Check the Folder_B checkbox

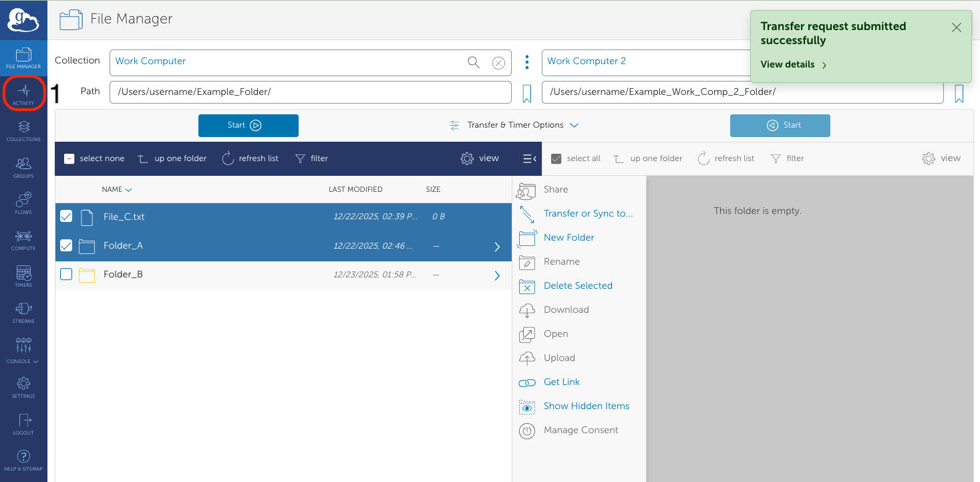[66, 274]
